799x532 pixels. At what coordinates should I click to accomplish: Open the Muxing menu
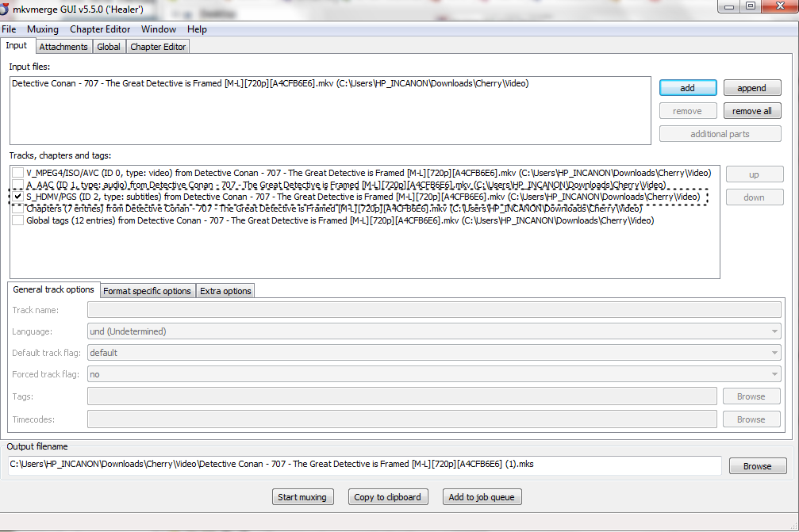43,29
